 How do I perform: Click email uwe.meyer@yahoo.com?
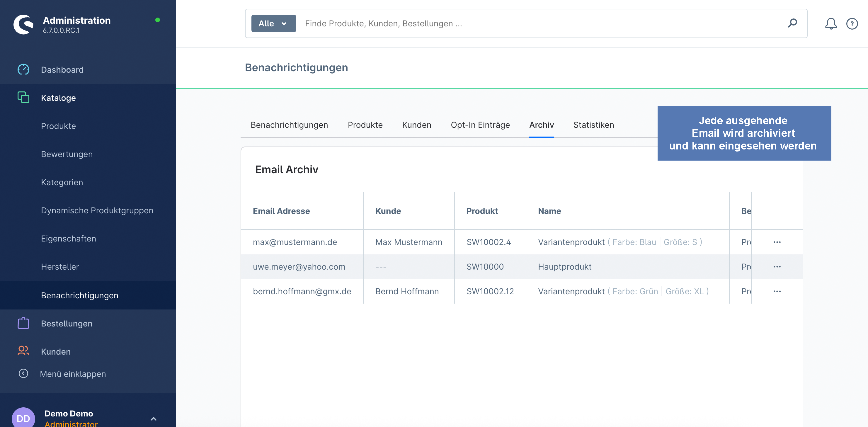299,267
